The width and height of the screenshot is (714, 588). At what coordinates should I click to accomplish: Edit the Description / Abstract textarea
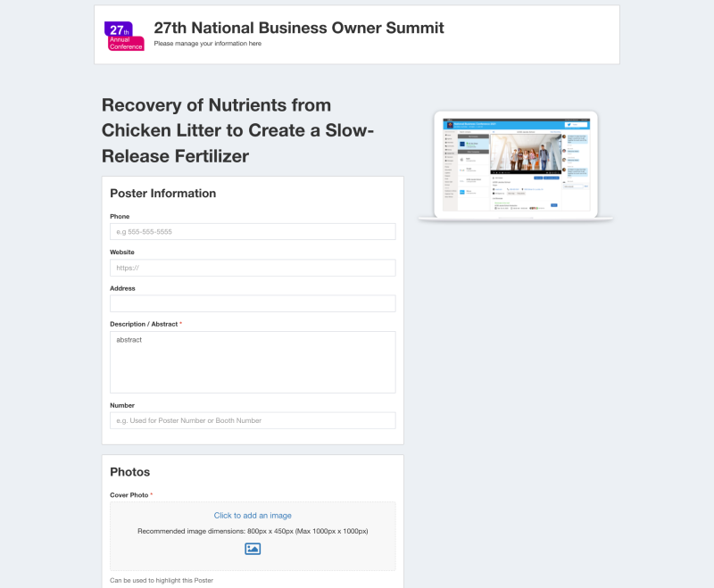coord(253,362)
